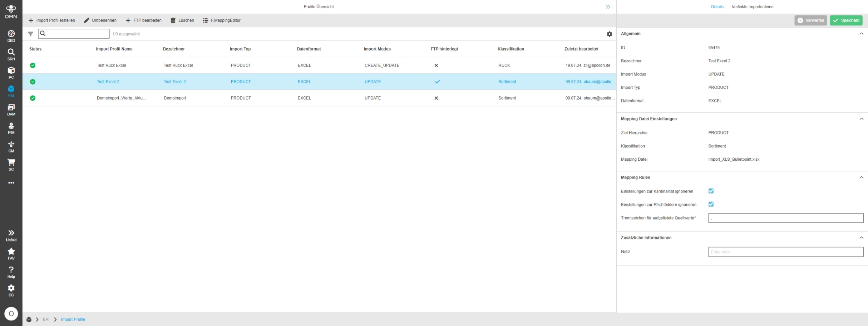Click the FTP checkmark of Test Excel 2
Image resolution: width=868 pixels, height=326 pixels.
[x=437, y=82]
